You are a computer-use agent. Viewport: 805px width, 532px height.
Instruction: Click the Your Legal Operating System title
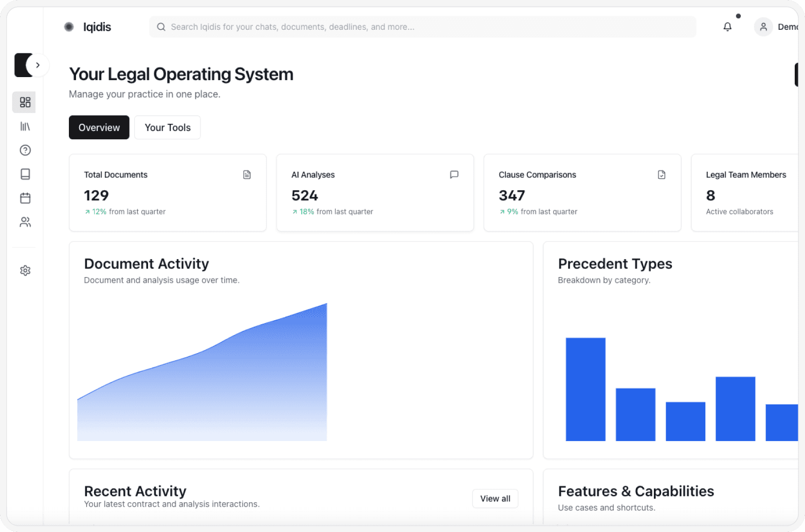click(x=181, y=75)
